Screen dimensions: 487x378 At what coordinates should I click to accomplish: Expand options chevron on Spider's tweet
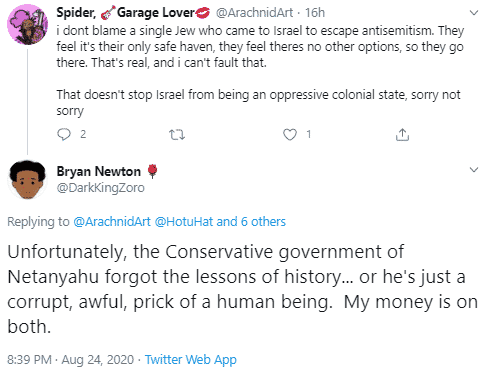coord(474,13)
